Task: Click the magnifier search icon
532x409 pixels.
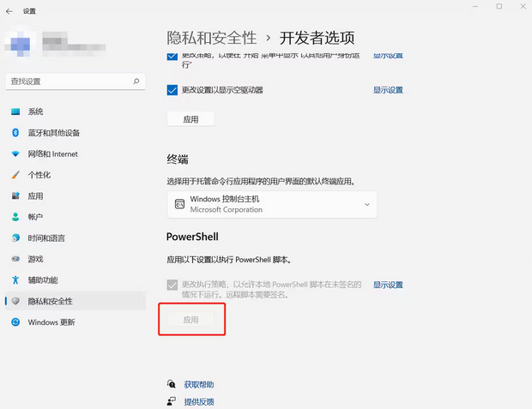Action: [x=136, y=81]
